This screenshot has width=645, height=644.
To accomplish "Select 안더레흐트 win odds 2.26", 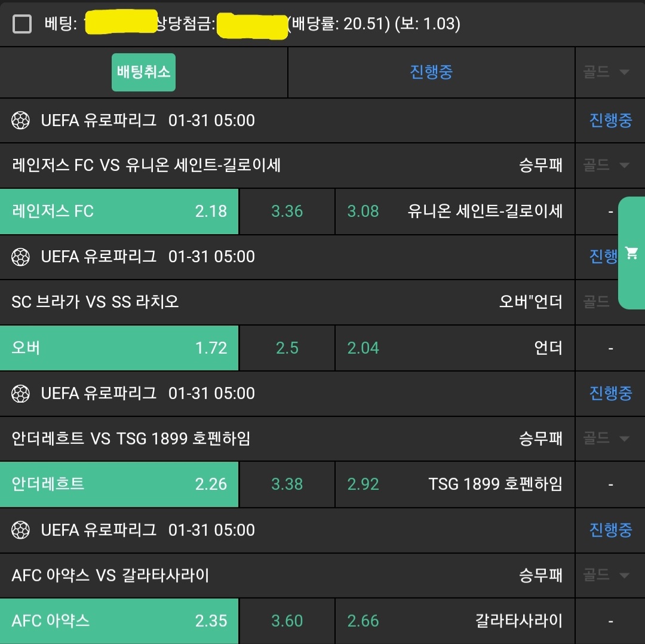I will [x=119, y=484].
